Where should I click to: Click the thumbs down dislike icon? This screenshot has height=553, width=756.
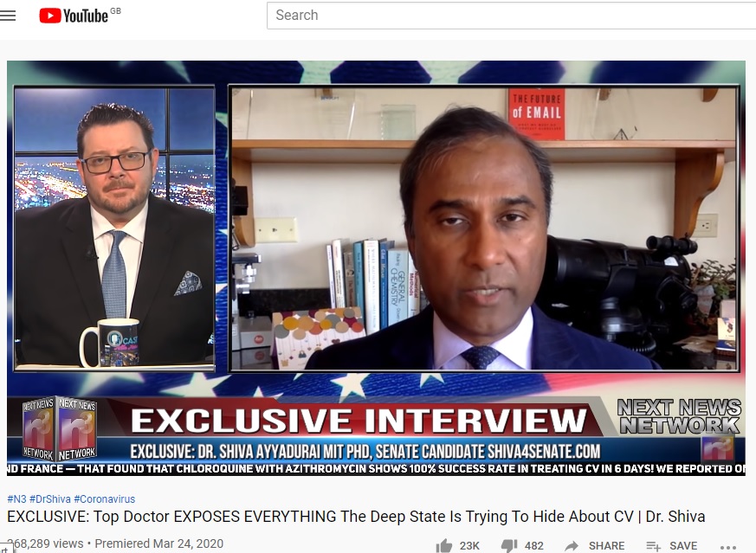coord(511,545)
